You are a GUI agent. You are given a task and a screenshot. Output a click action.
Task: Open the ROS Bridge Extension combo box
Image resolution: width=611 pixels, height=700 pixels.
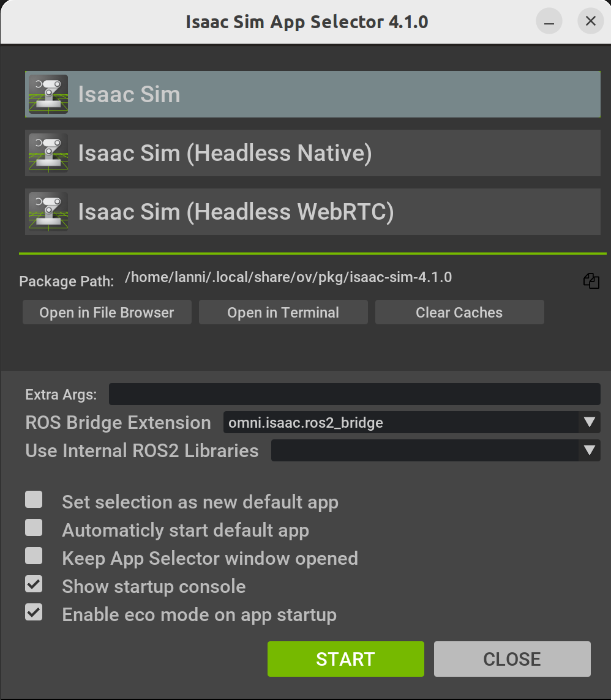412,422
